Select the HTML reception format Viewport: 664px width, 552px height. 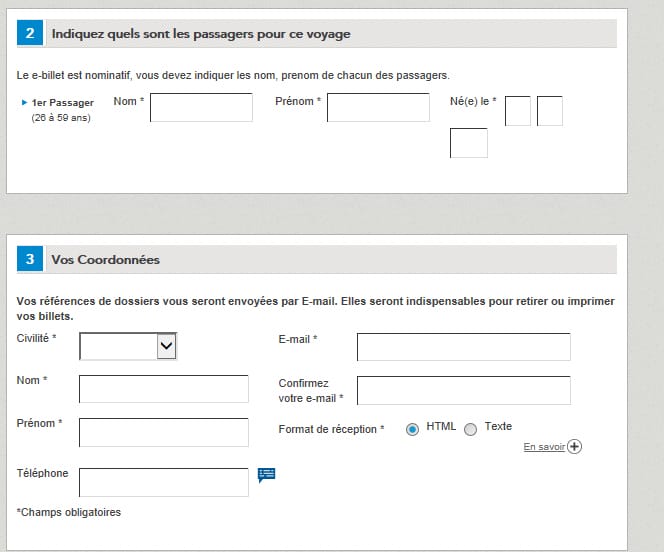412,429
